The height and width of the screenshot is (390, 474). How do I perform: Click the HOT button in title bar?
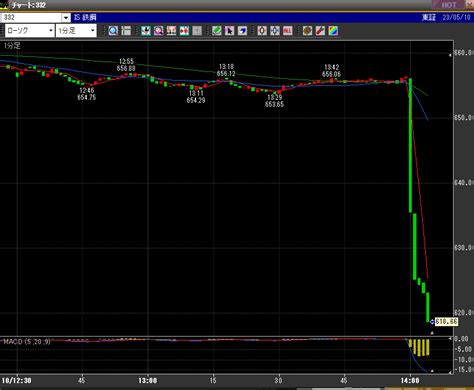click(x=449, y=5)
